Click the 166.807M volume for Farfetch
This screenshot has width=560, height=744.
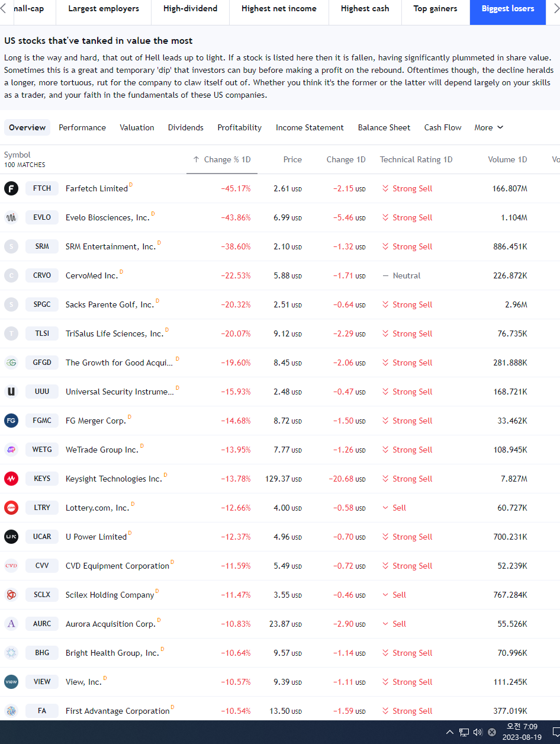click(510, 188)
